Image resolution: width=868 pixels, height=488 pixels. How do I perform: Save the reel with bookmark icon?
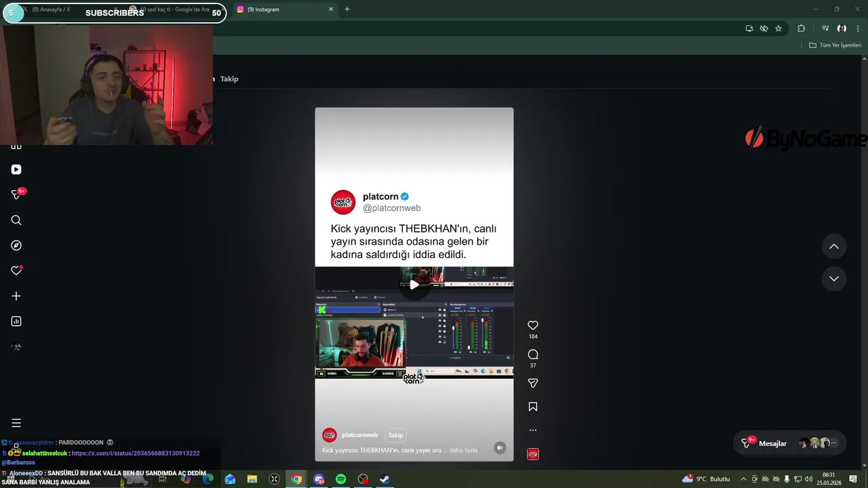tap(533, 407)
